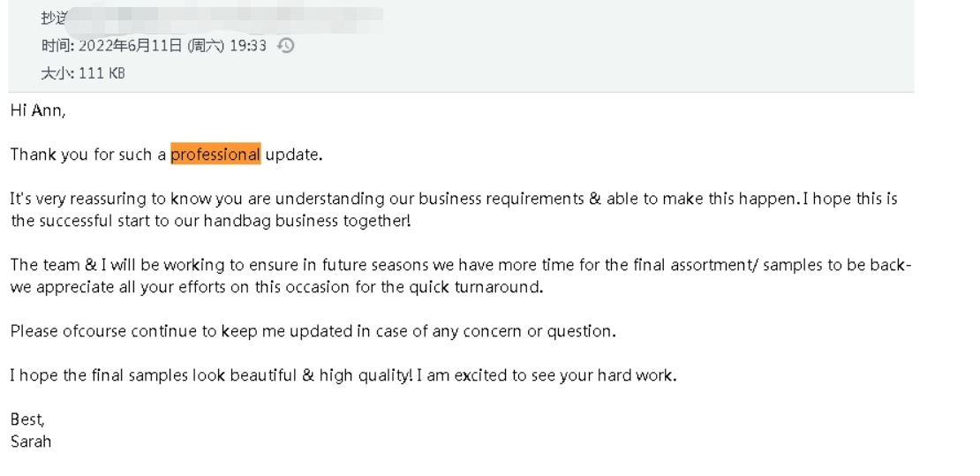Screen dimensions: 980x476
Task: Click the 抄送 label in the header
Action: (x=54, y=18)
